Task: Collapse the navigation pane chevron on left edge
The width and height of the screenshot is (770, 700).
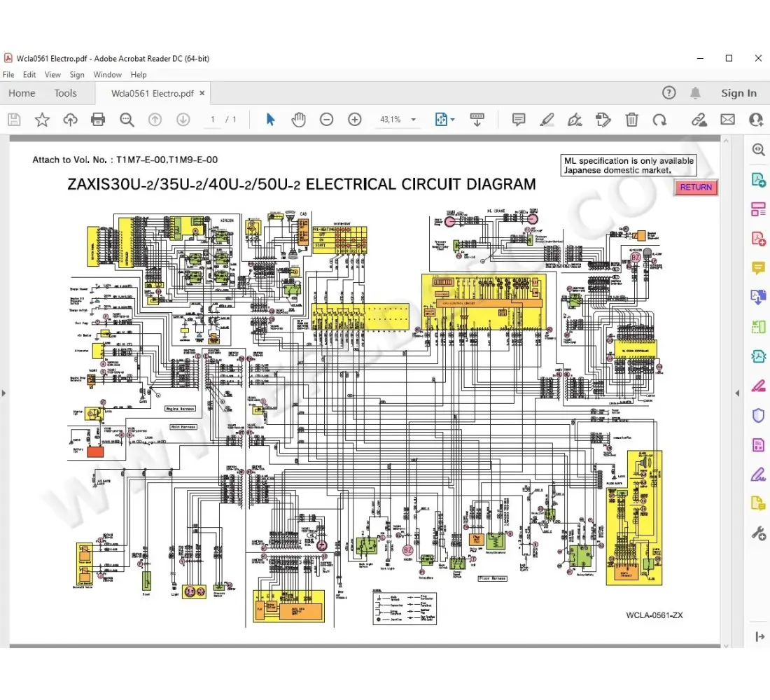Action: (x=4, y=393)
